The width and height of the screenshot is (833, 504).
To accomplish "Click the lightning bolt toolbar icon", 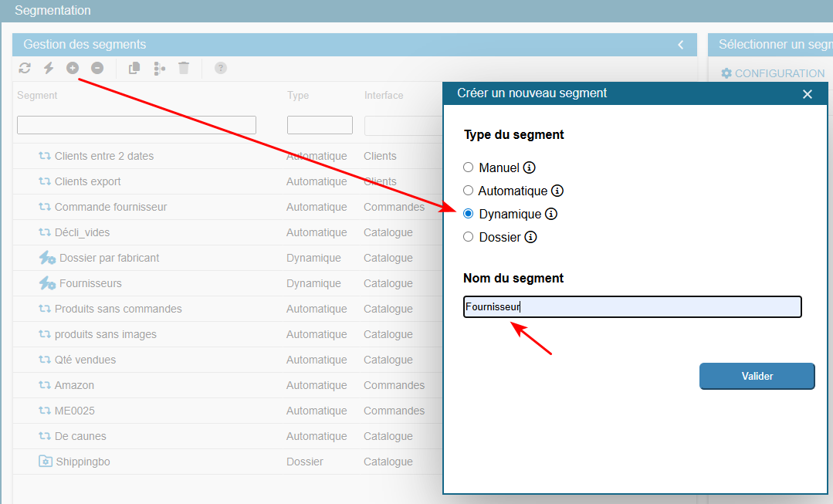I will [x=49, y=68].
